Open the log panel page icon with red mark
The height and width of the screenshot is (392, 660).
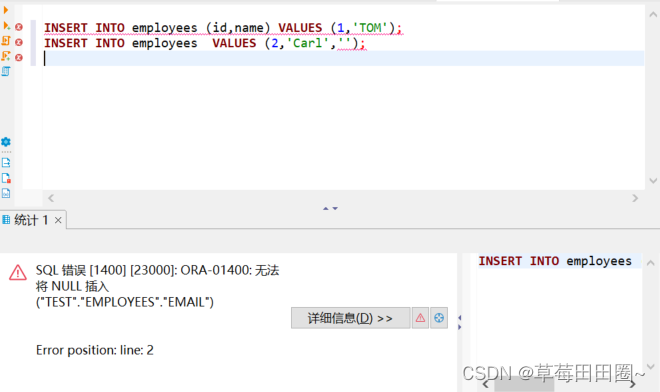pyautogui.click(x=6, y=178)
